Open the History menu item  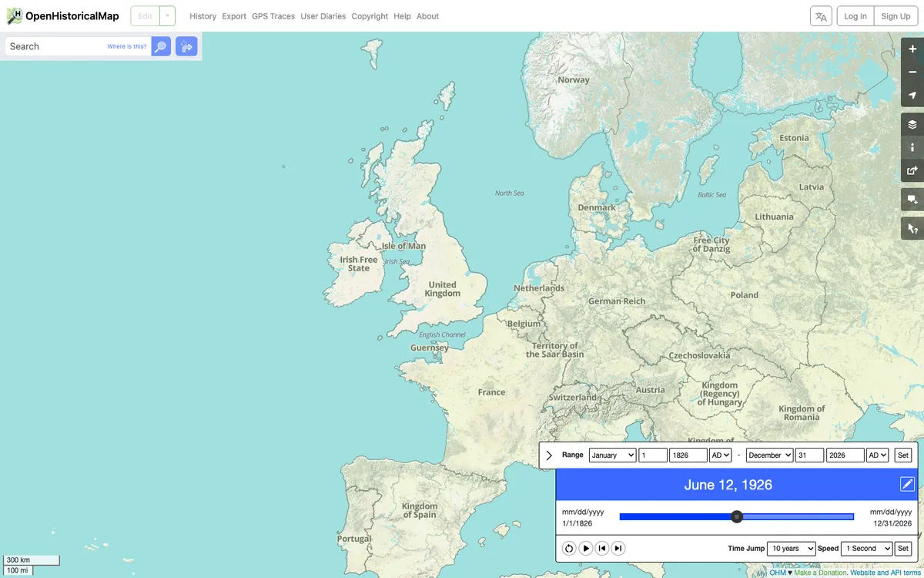click(x=203, y=16)
